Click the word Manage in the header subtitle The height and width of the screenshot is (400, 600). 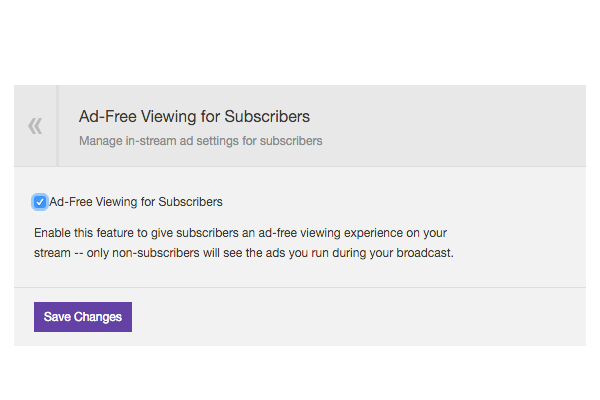point(101,141)
